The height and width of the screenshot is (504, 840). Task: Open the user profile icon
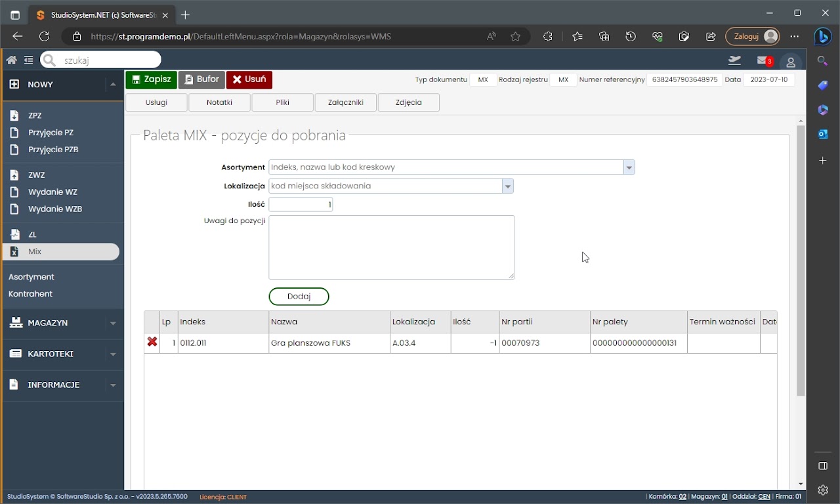click(791, 62)
